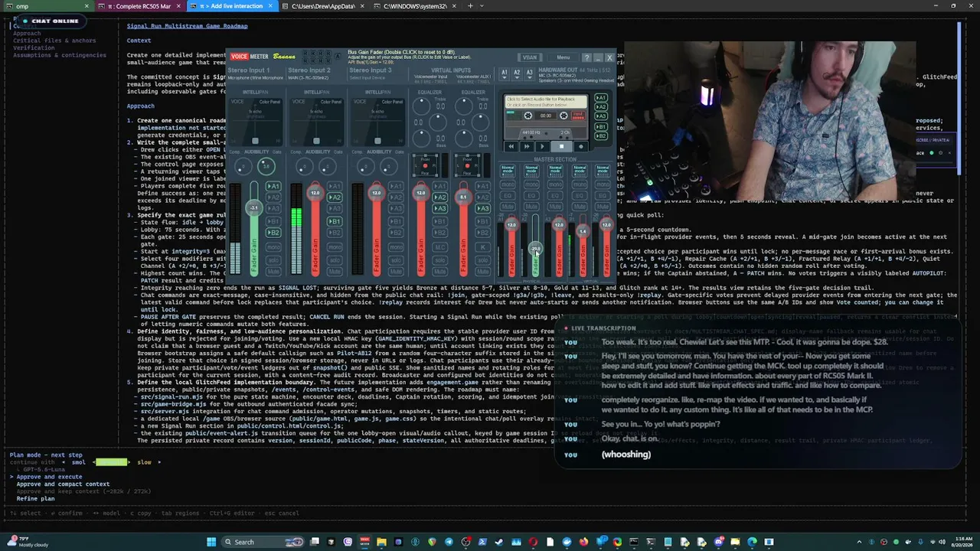Open the VBAN configuration in Voicemeeter
980x551 pixels.
coord(530,57)
